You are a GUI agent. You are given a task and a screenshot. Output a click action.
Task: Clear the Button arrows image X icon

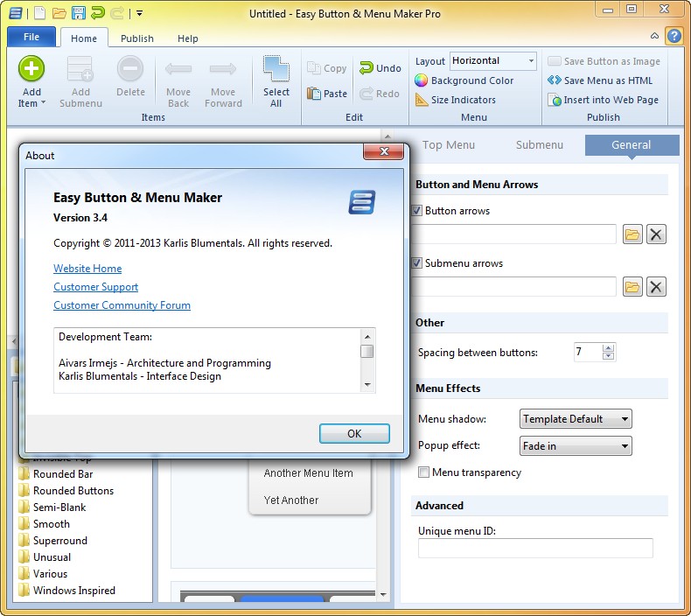656,234
